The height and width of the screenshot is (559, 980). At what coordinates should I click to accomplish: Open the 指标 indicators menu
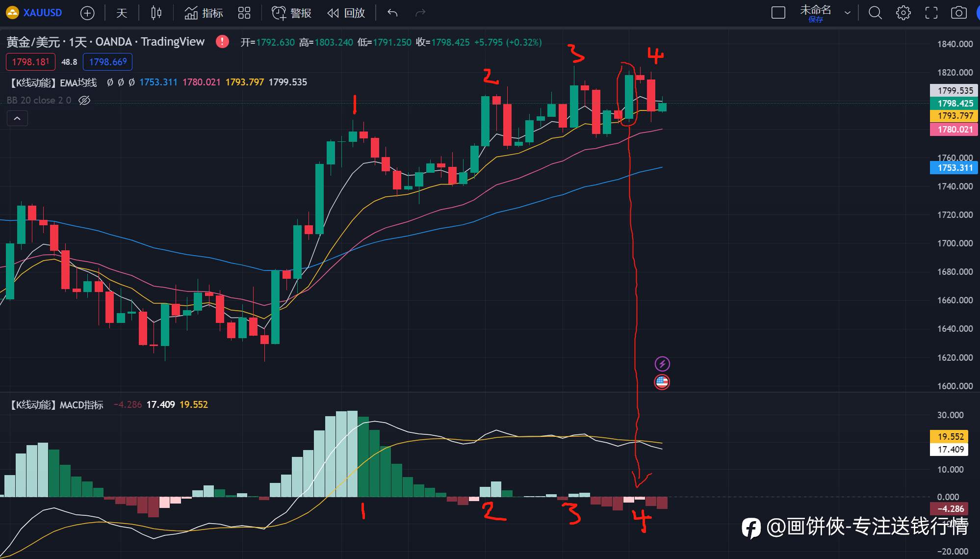point(204,13)
